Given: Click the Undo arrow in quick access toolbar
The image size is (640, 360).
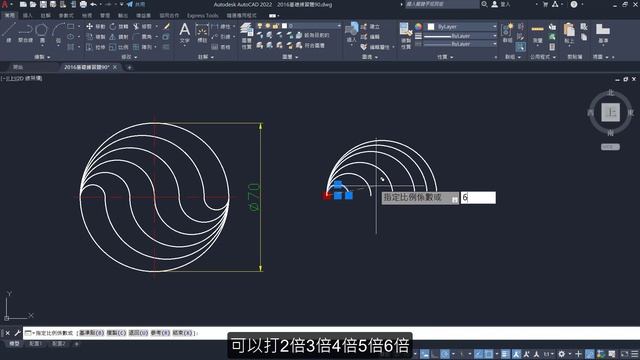Looking at the screenshot, I should click(x=93, y=4).
